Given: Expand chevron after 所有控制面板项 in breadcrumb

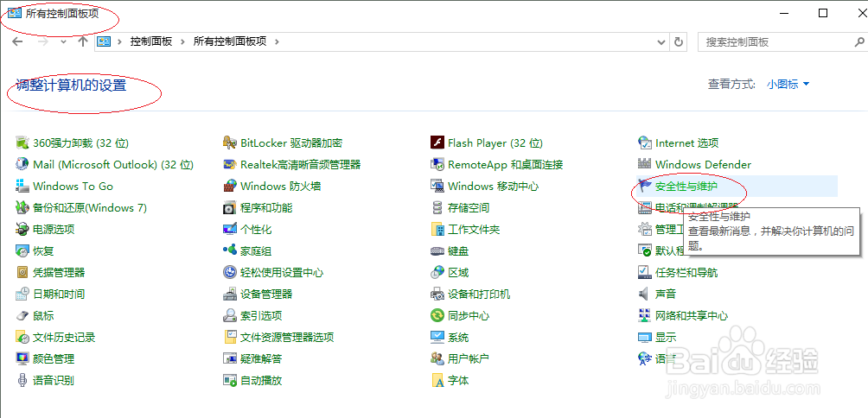Looking at the screenshot, I should (277, 42).
